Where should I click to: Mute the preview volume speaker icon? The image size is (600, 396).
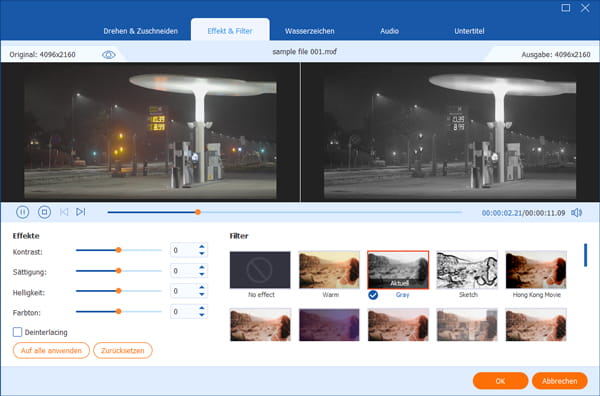(x=577, y=213)
